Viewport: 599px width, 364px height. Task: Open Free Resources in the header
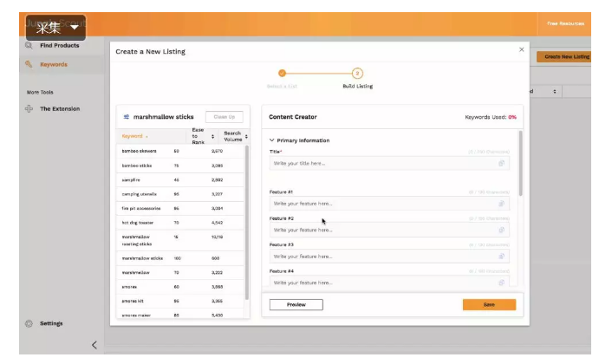tap(565, 23)
